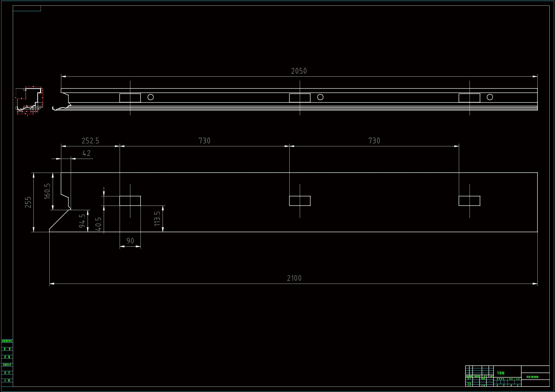Select the red-dimensioned profile cross-section view
The height and width of the screenshot is (392, 555).
(29, 101)
